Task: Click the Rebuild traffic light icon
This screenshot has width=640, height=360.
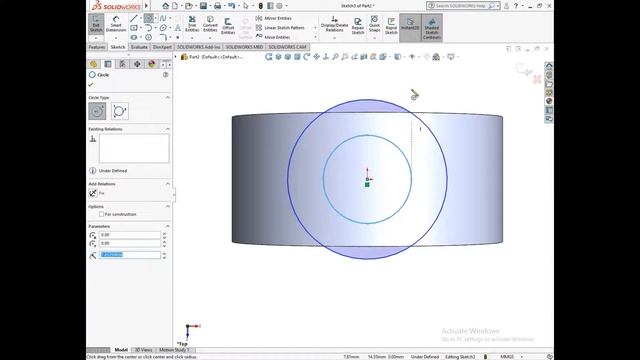Action: pyautogui.click(x=260, y=6)
